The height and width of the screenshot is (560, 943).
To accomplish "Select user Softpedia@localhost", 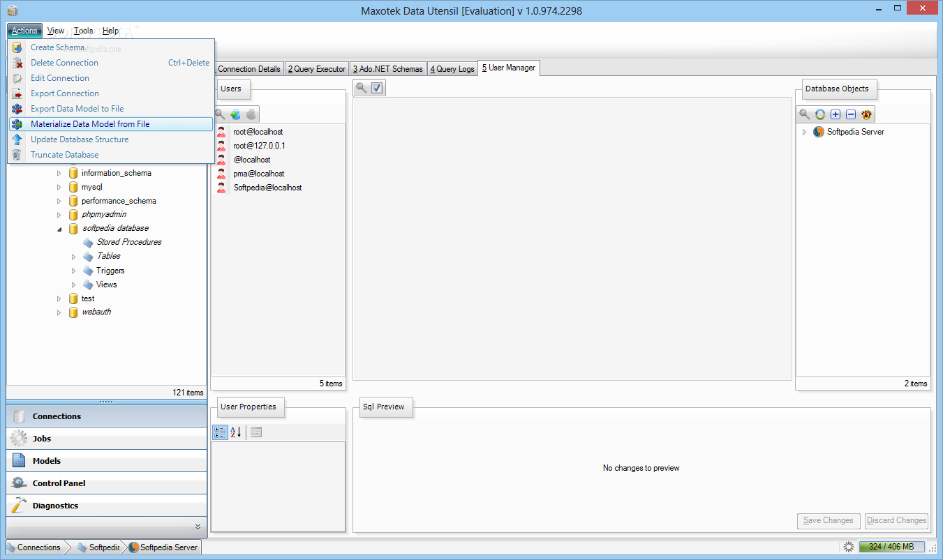I will coord(267,188).
